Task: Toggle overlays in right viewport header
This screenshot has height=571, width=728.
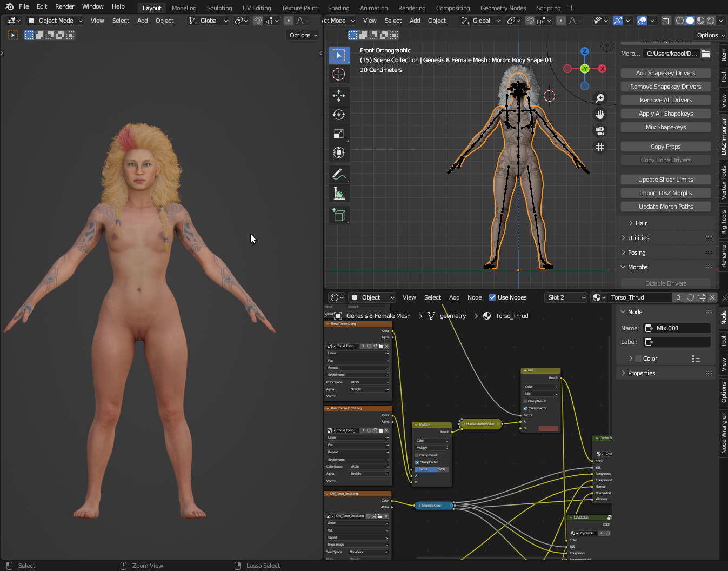Action: click(642, 21)
